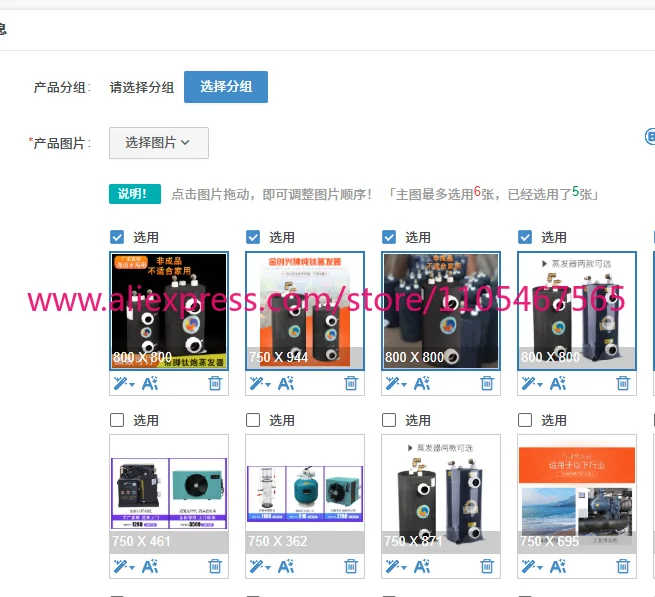Delete the 750 X 461 image via trash icon

coord(215,567)
